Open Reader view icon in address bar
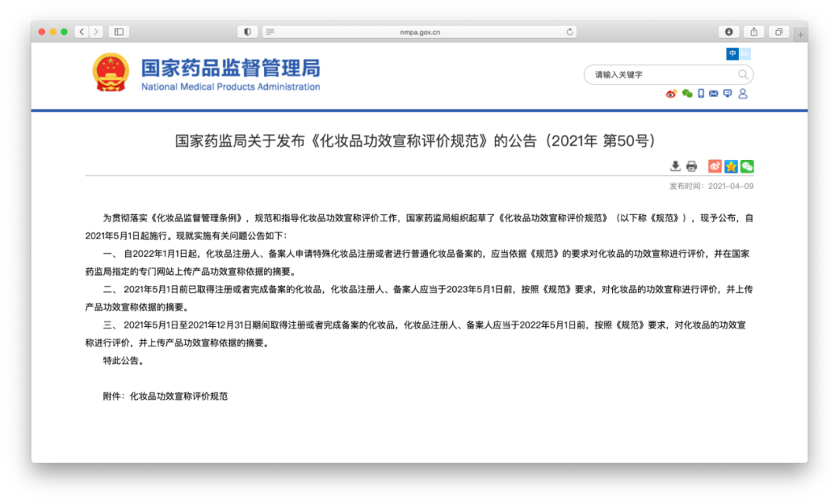839x504 pixels. [270, 32]
